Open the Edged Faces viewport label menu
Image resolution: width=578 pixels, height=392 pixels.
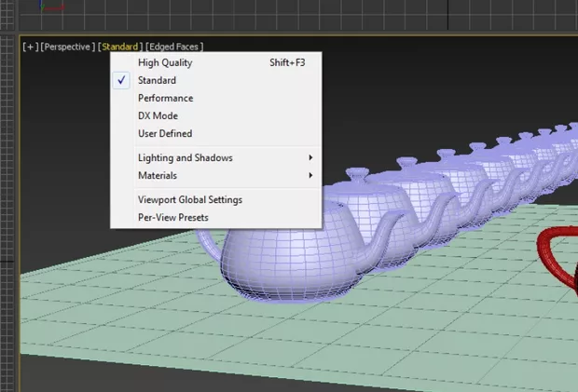[x=174, y=47]
